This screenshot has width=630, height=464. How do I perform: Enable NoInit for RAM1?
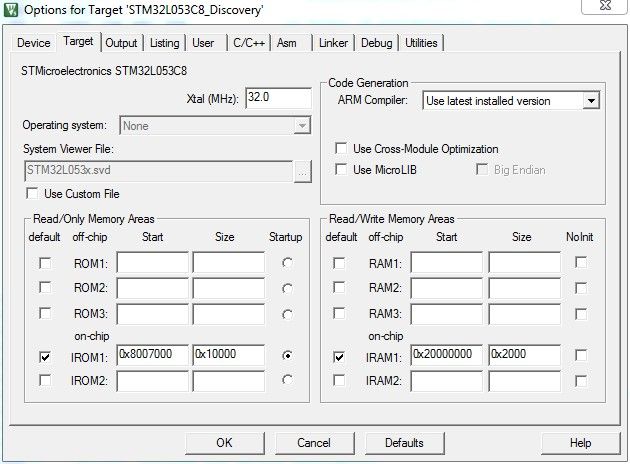point(581,262)
